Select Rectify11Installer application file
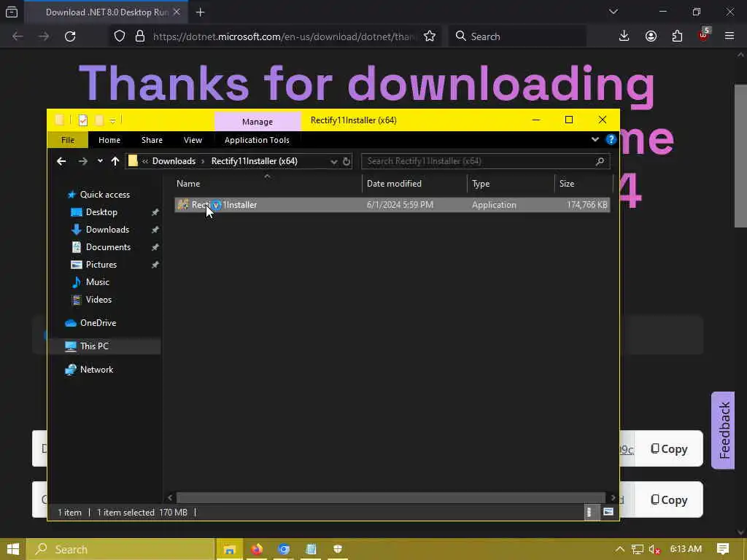 (x=392, y=205)
